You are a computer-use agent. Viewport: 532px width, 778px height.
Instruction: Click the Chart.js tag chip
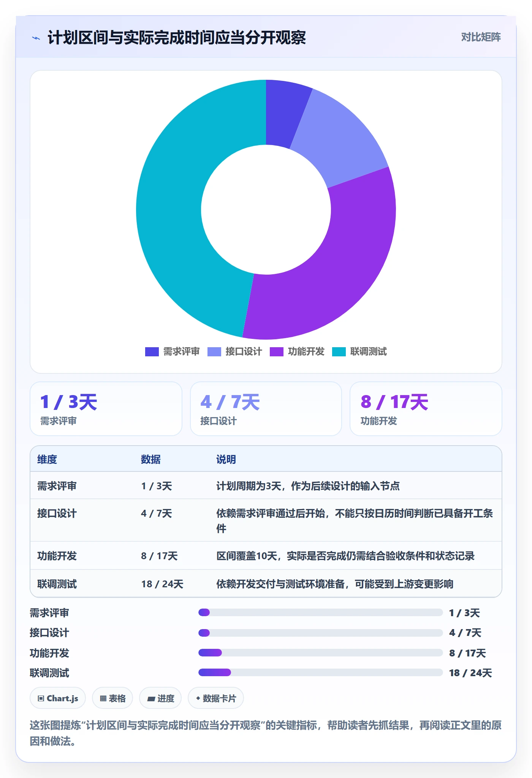pyautogui.click(x=58, y=698)
